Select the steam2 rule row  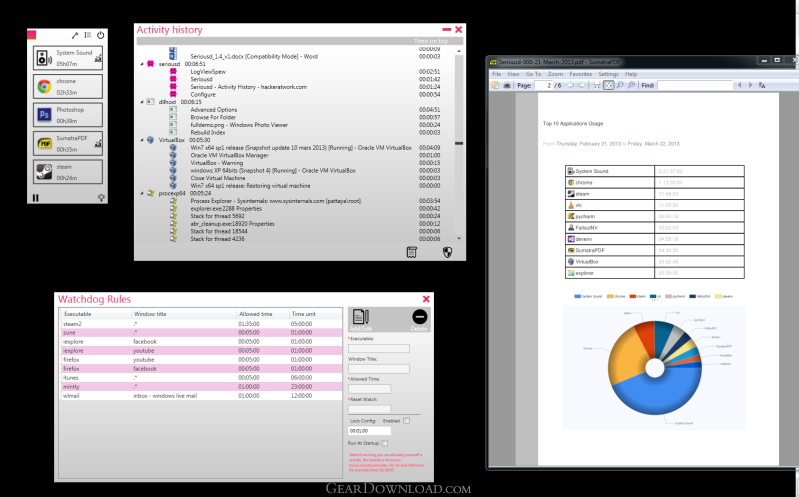[201, 324]
